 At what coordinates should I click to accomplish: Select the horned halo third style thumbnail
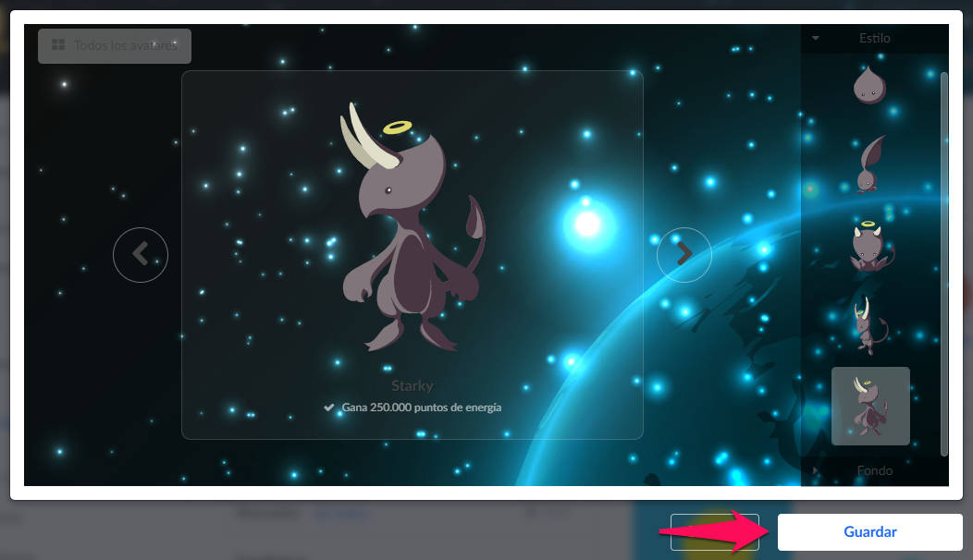tap(870, 246)
